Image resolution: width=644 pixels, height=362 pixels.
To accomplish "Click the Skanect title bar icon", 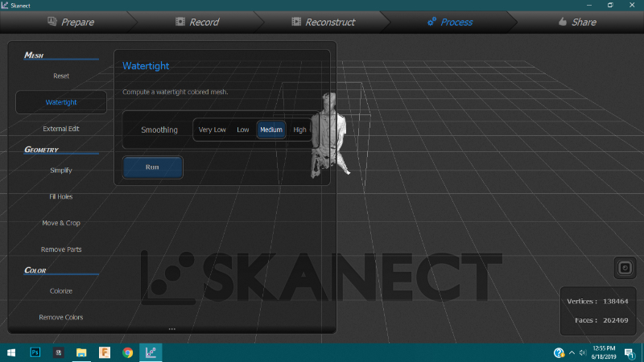I will coord(5,6).
